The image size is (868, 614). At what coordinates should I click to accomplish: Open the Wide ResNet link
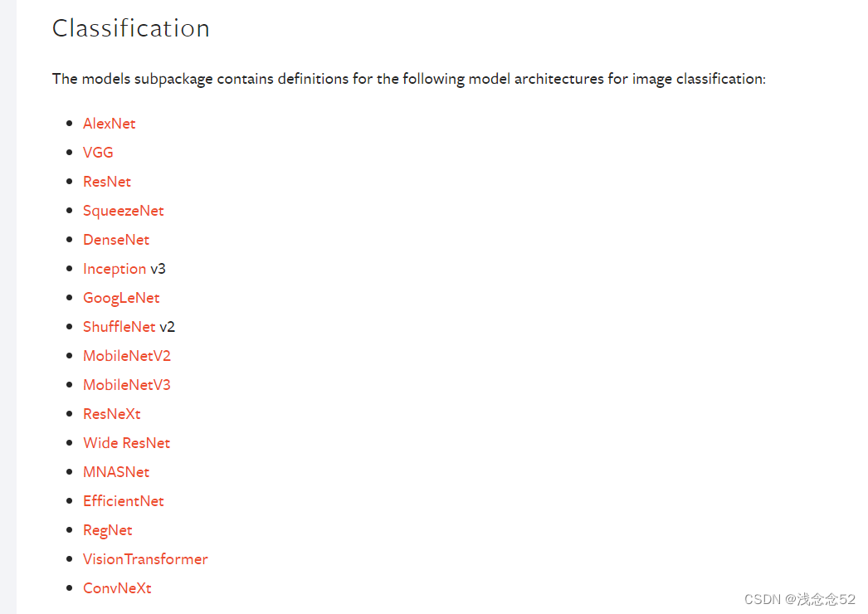click(127, 443)
